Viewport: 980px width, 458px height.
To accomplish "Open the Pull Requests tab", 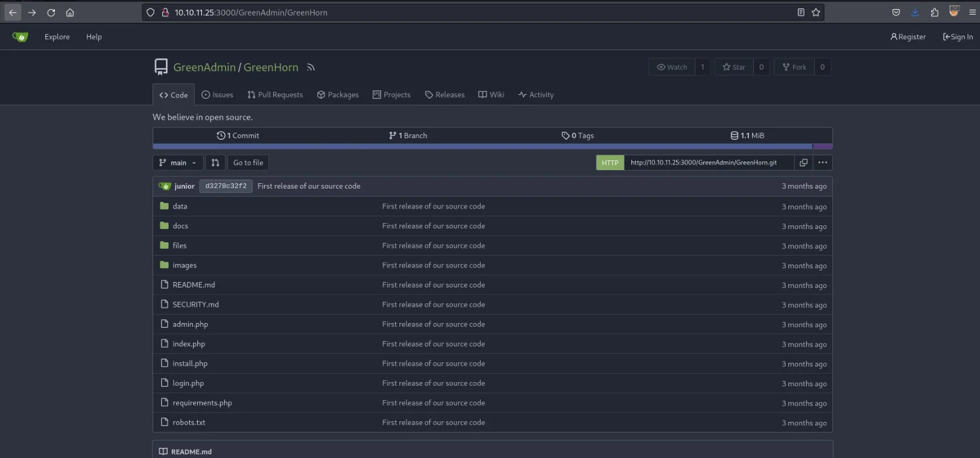I will (x=275, y=95).
